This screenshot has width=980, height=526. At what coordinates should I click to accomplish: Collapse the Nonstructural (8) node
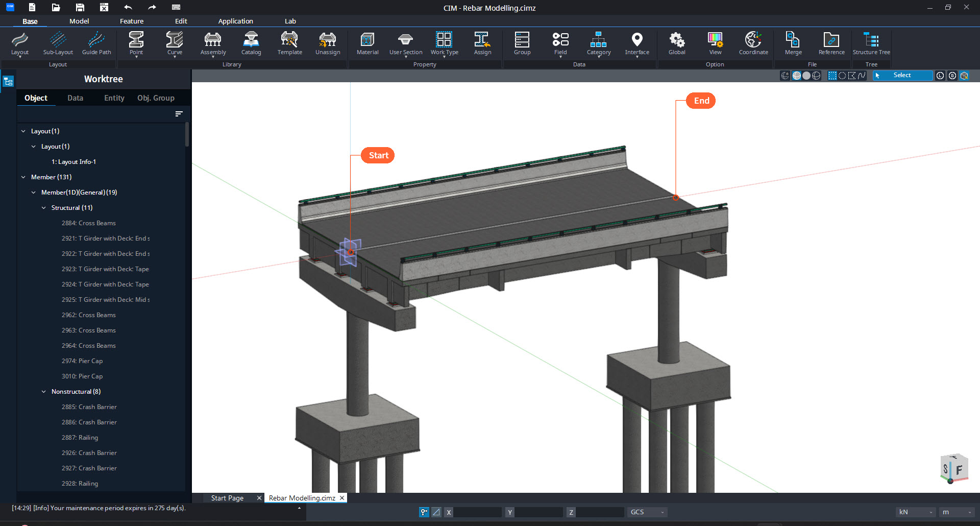pos(43,392)
